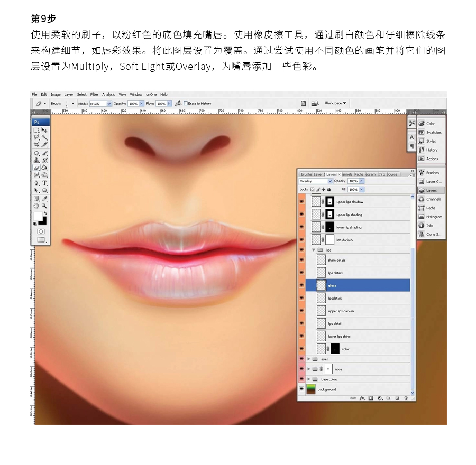The width and height of the screenshot is (476, 465).
Task: Select the Hand tool
Action: click(x=36, y=206)
